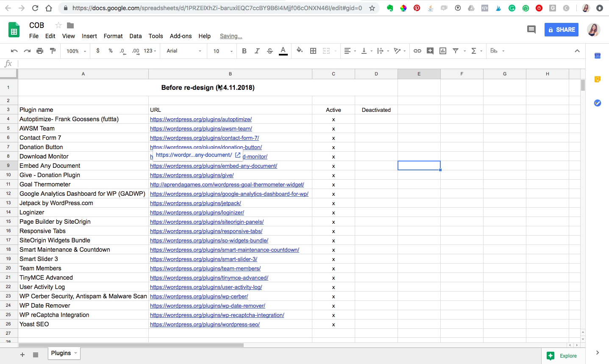This screenshot has height=364, width=609.
Task: Format as percent icon
Action: coord(111,51)
